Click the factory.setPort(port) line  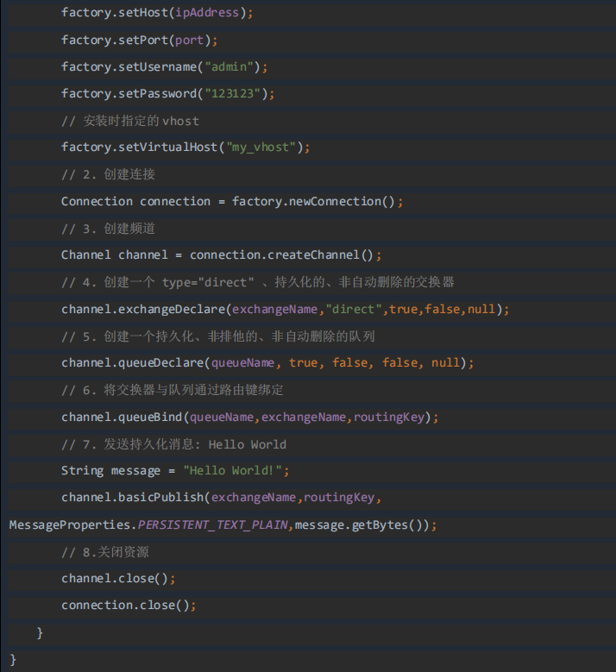coord(139,41)
